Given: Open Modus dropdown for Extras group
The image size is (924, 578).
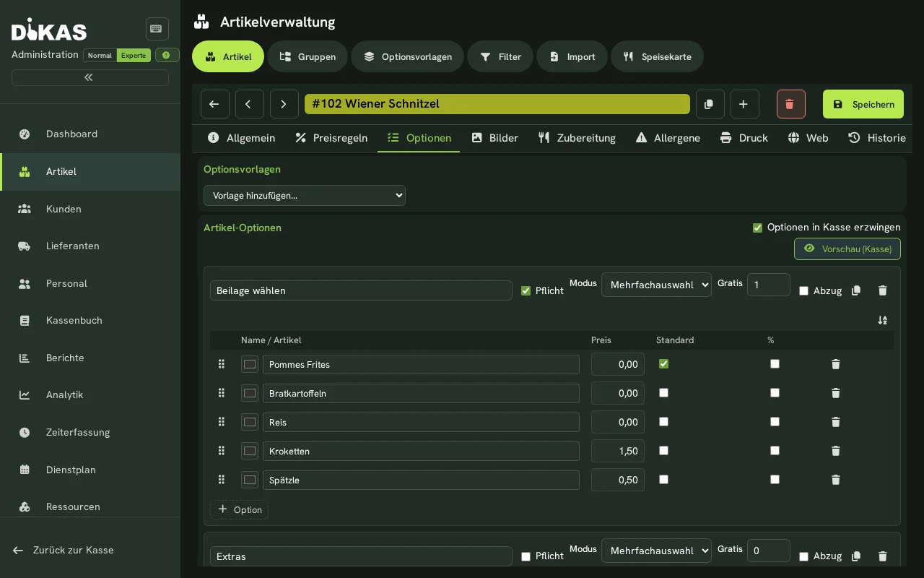Looking at the screenshot, I should pyautogui.click(x=656, y=551).
